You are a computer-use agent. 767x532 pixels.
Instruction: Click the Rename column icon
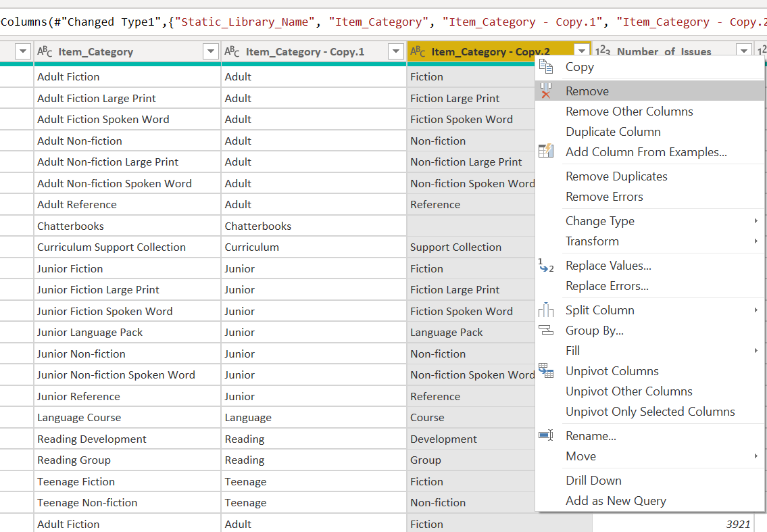click(x=546, y=435)
